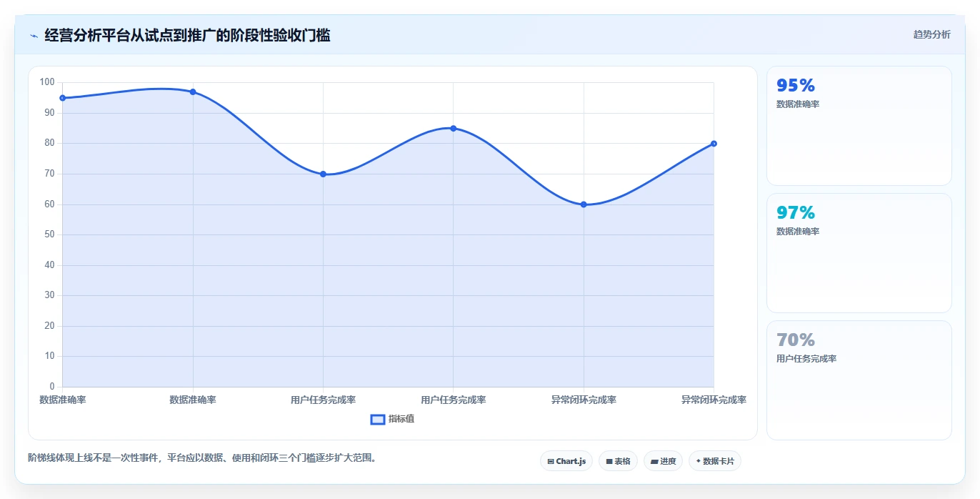
Task: Click the data point at value 97
Action: [193, 92]
